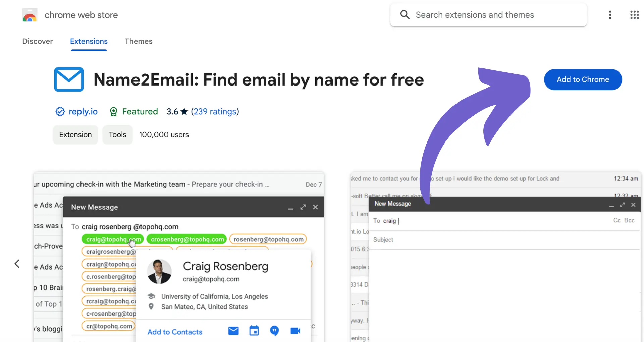The image size is (644, 342).
Task: Click the graduation cap education icon
Action: pos(151,296)
